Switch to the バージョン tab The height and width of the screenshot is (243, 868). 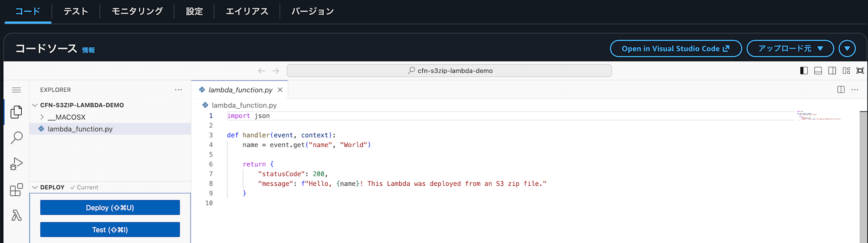(x=312, y=12)
